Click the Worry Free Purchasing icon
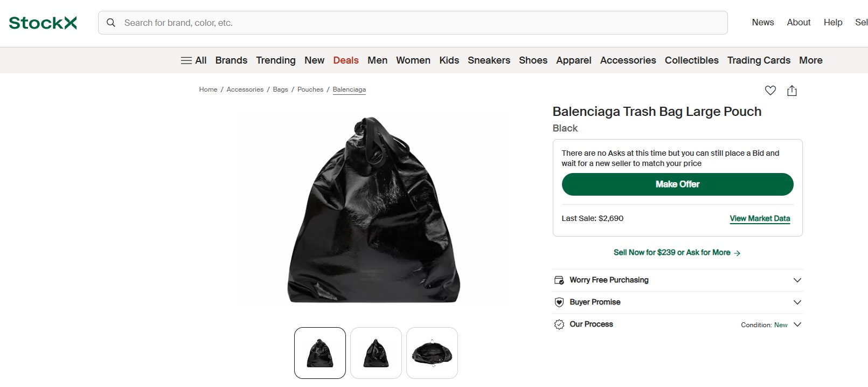868x387 pixels. [559, 280]
